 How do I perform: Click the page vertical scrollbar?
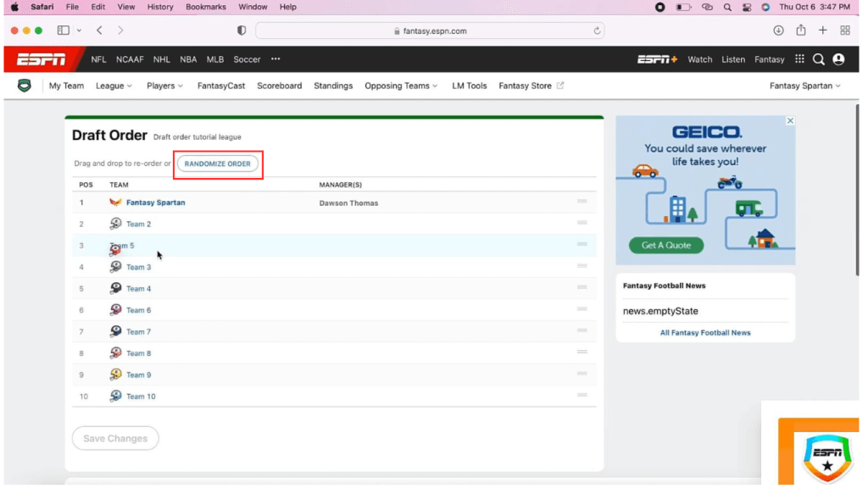856,191
